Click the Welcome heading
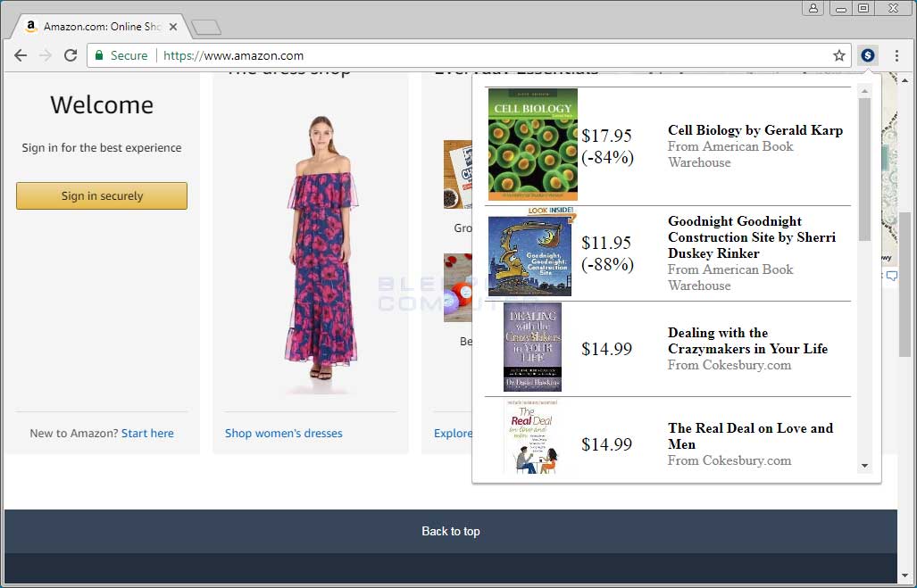This screenshot has height=588, width=917. click(102, 105)
